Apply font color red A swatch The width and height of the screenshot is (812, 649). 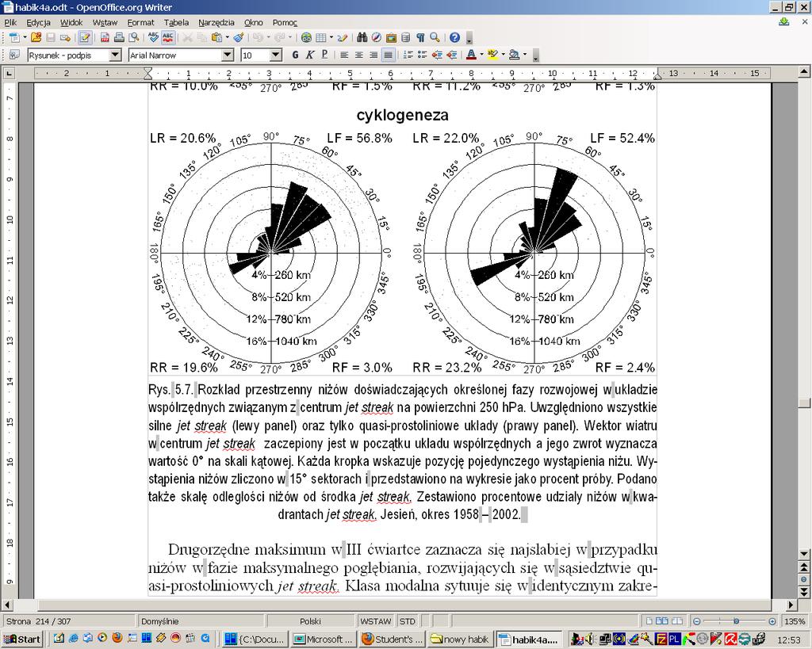coord(471,55)
